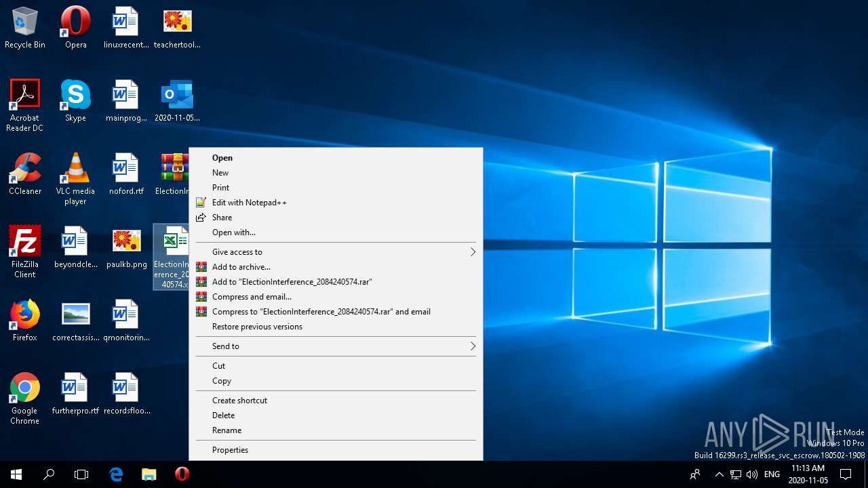This screenshot has height=488, width=868.
Task: Choose Copy in the context menu
Action: click(336, 381)
